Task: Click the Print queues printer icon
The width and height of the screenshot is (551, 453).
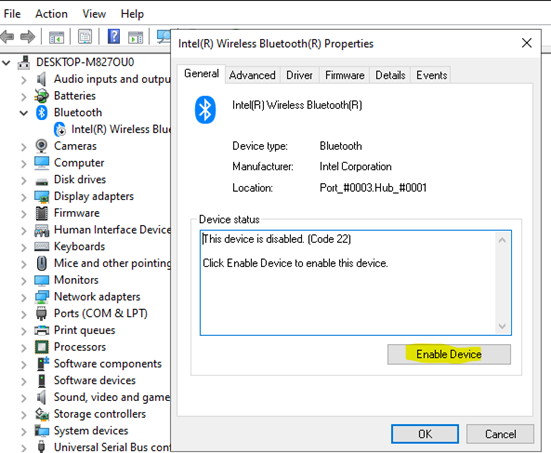Action: 41,330
